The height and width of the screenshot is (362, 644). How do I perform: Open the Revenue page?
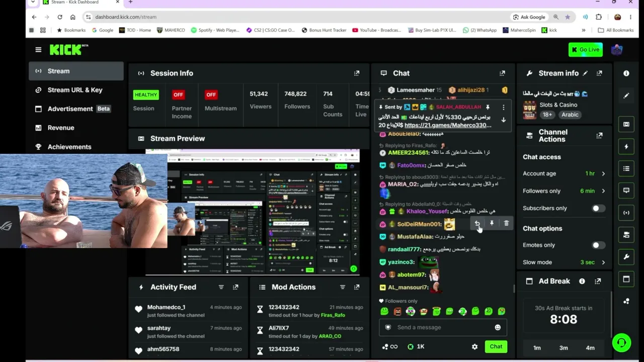tap(76, 128)
